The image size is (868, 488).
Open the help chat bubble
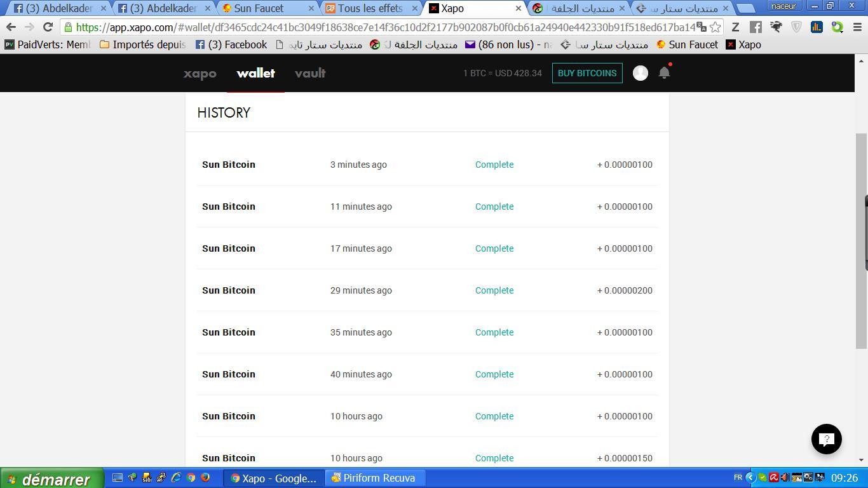pos(827,439)
